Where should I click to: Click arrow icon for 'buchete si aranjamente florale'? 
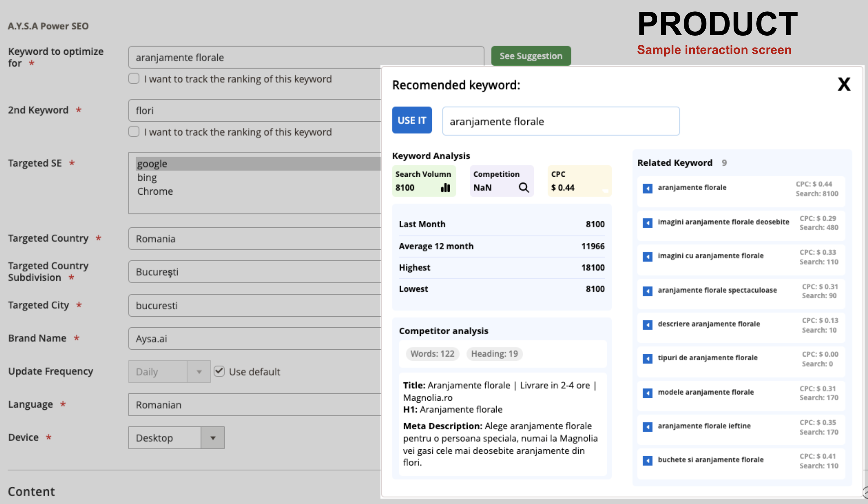647,461
